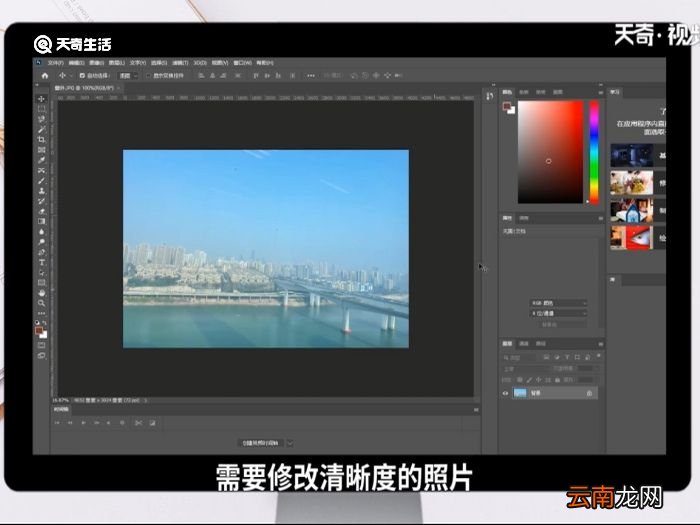Open the Edit menu
Screen dimensions: 700x525
tap(76, 63)
